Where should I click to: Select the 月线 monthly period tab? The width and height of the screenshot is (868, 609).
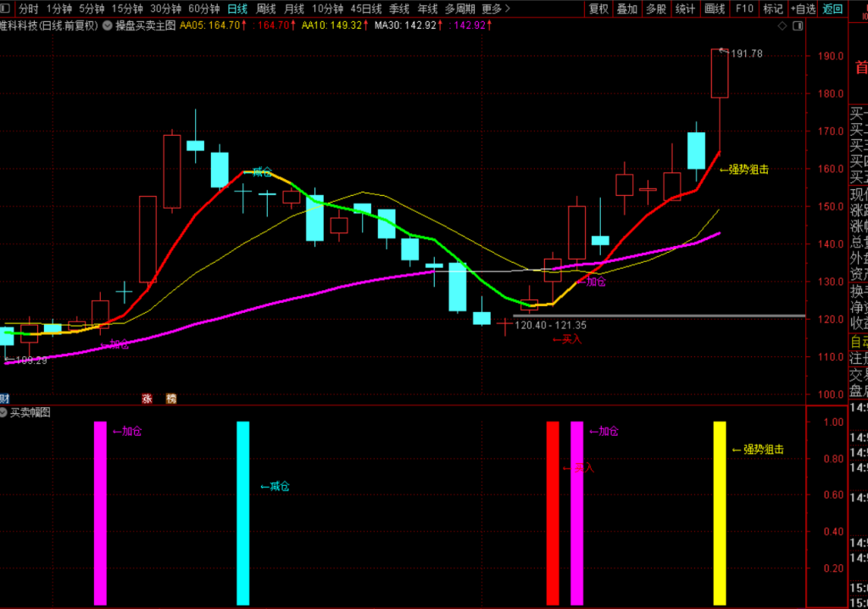294,8
